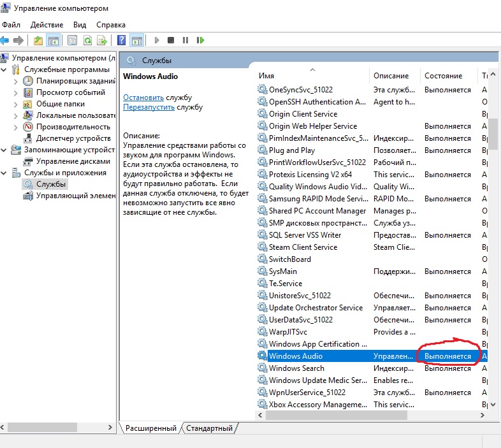
Task: Sort by the Состояние column header
Action: 449,76
